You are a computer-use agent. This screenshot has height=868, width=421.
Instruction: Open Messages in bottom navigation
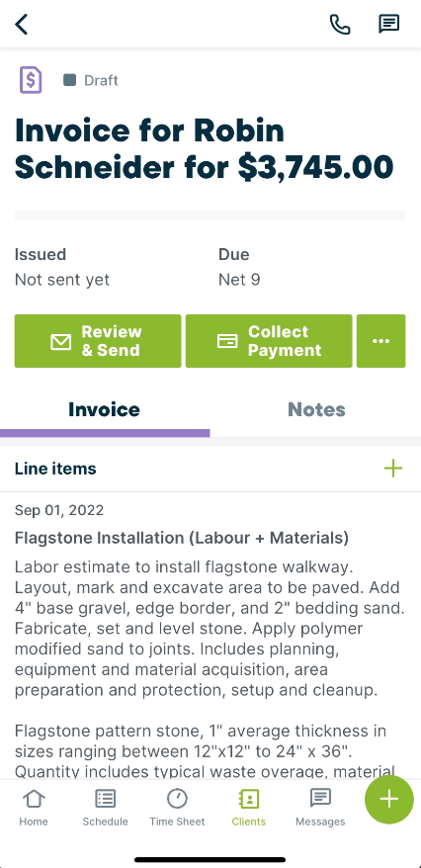(320, 808)
